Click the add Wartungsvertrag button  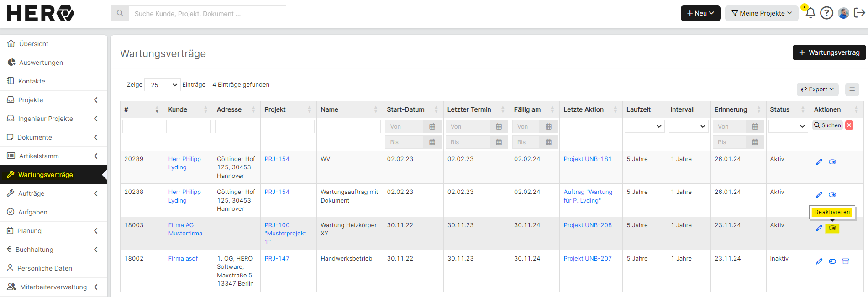point(829,52)
